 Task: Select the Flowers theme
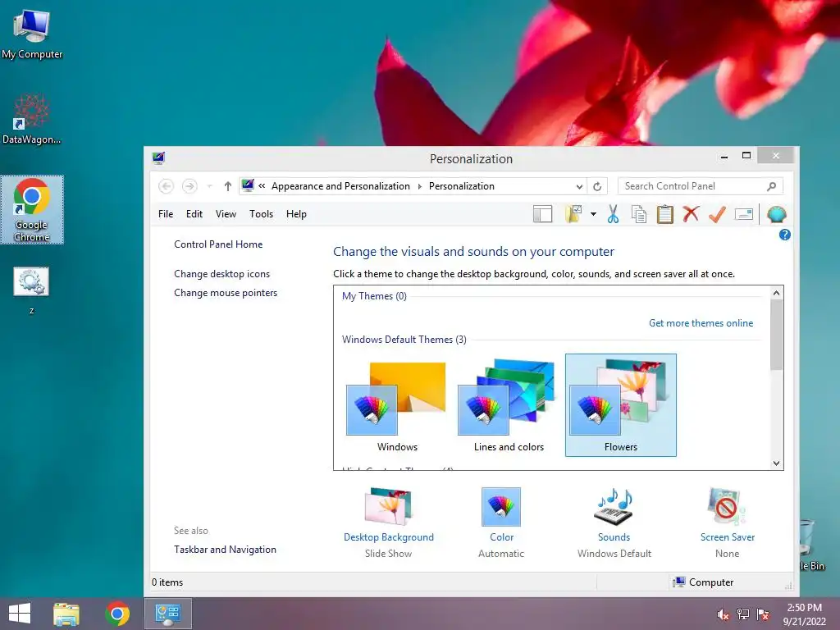621,405
